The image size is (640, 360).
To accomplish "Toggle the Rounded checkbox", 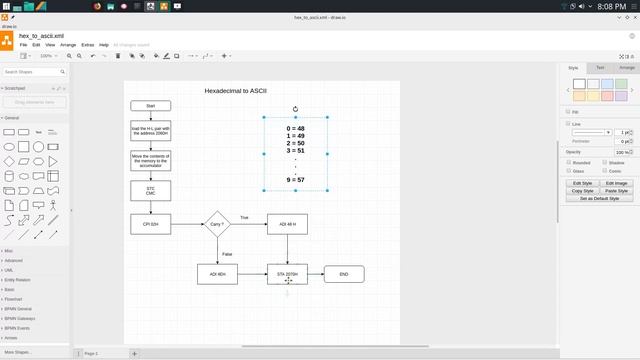I will 568,162.
